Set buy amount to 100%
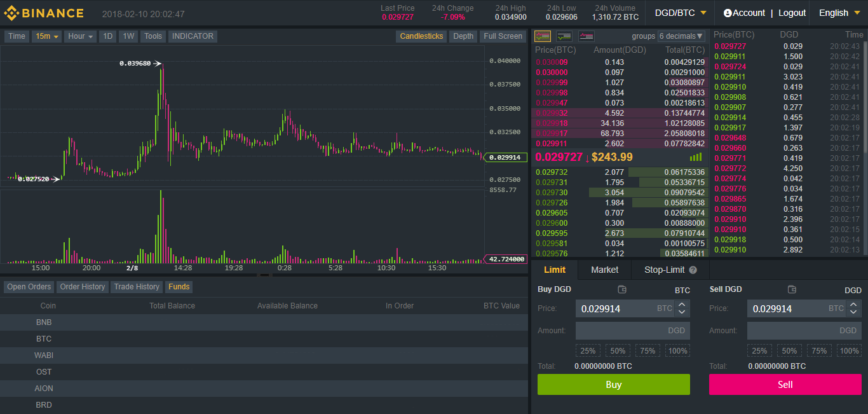Screen dimensions: 868x414 678,351
